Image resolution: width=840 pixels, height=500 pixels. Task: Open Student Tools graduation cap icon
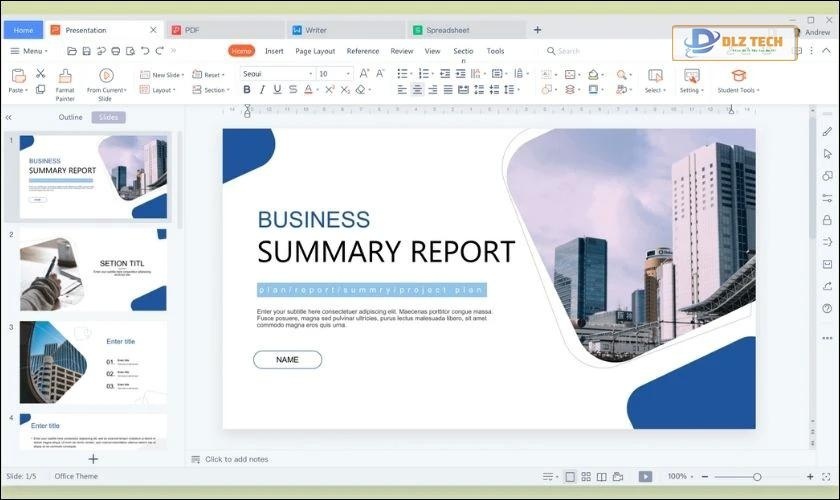pos(738,76)
